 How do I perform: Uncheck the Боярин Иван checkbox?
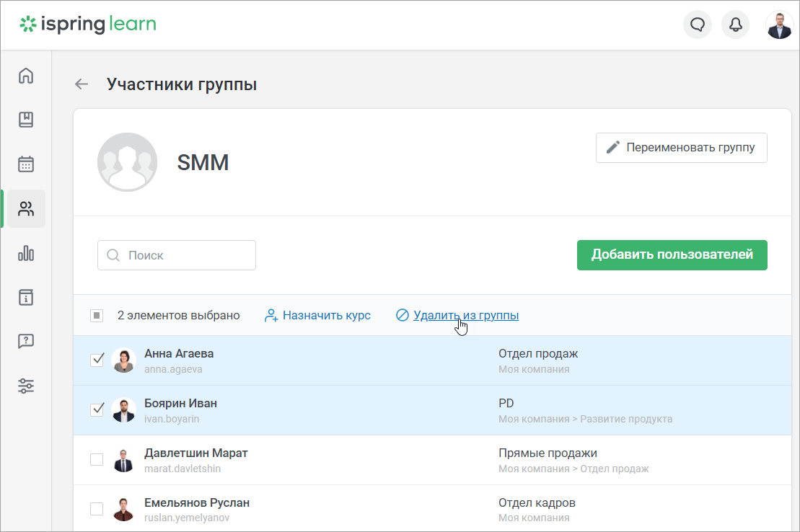coord(97,409)
